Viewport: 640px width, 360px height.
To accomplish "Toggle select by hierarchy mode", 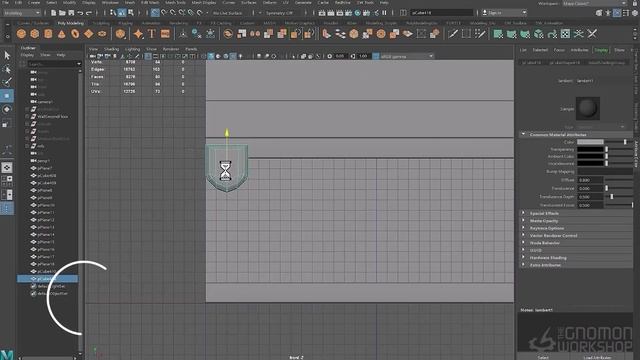I will point(113,13).
